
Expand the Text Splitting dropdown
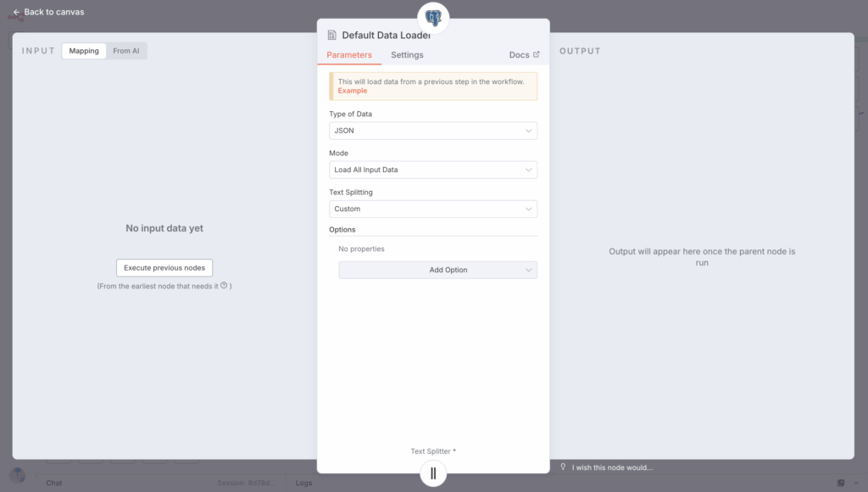432,209
